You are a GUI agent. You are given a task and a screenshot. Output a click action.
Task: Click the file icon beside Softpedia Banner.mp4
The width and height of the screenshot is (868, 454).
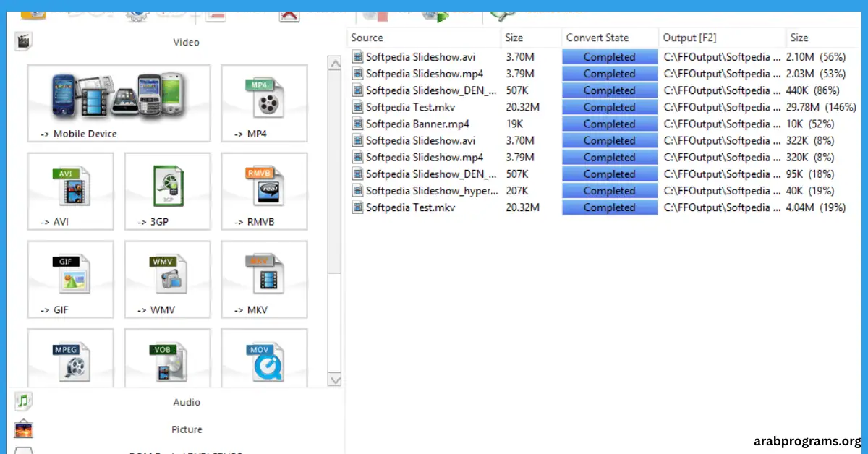[x=357, y=124]
